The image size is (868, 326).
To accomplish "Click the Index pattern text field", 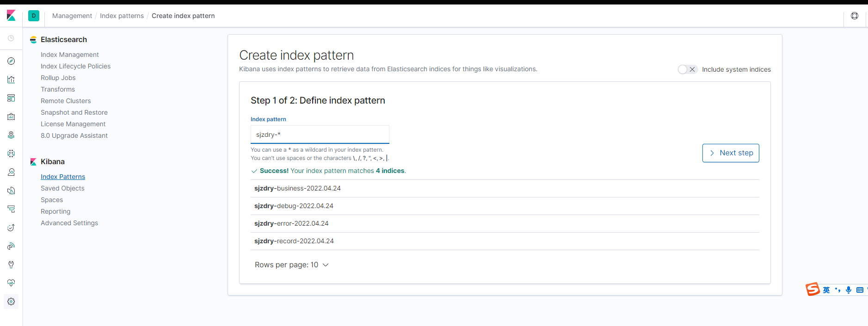I will [x=320, y=135].
